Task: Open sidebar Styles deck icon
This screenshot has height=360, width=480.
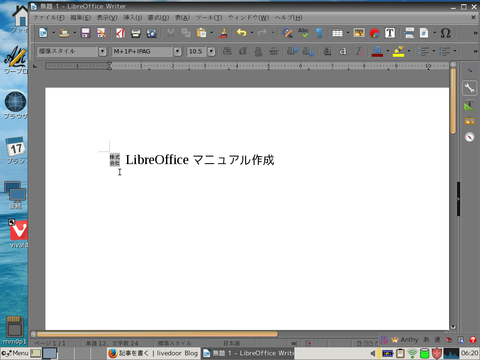Action: pos(469,105)
